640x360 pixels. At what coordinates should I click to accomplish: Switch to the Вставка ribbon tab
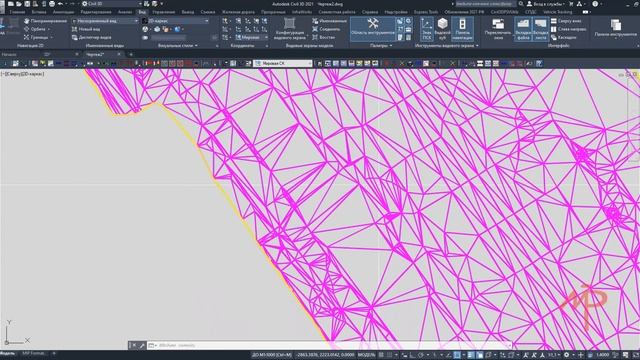39,12
